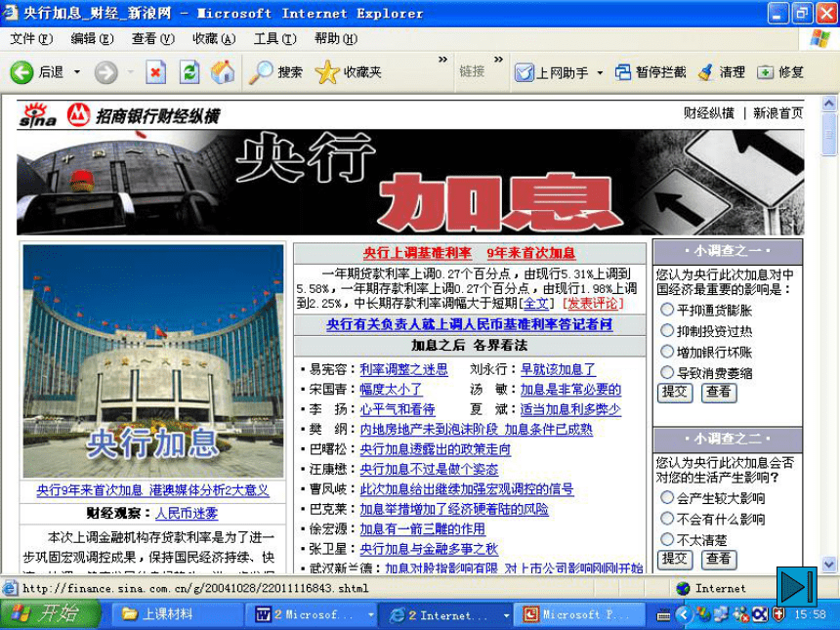This screenshot has height=630, width=840.
Task: Open the 查看(V) menu
Action: pyautogui.click(x=153, y=38)
